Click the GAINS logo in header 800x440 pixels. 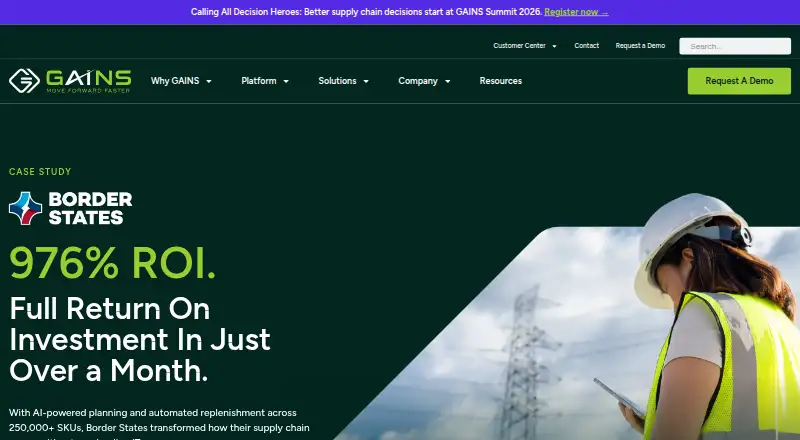tap(70, 81)
